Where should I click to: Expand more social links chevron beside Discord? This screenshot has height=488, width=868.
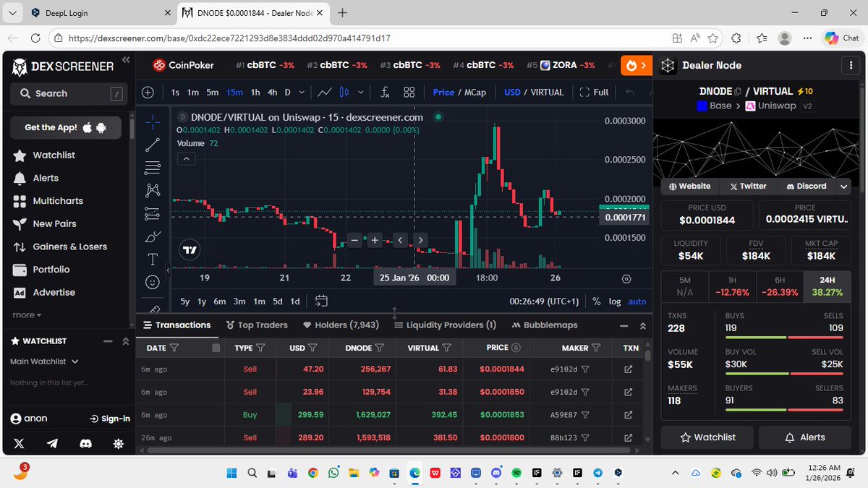click(843, 187)
